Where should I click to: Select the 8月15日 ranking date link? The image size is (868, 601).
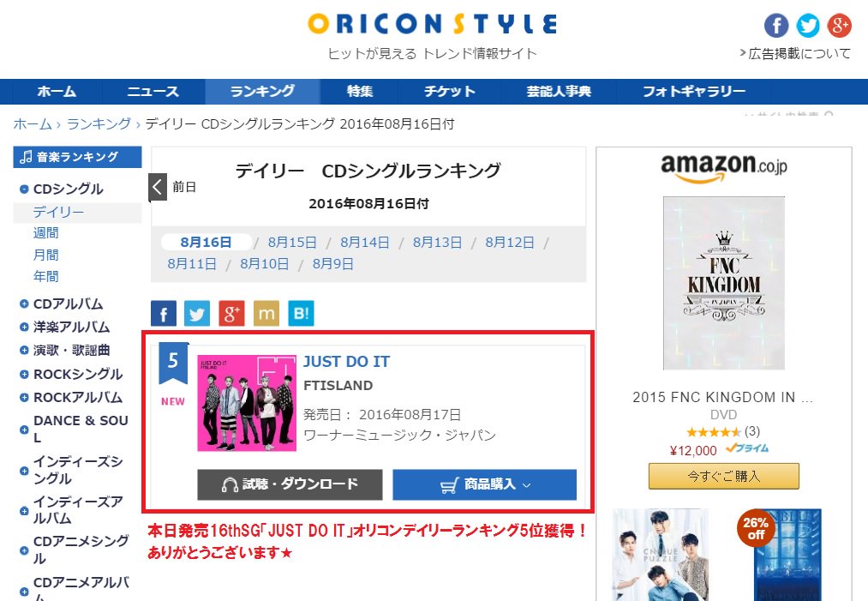pyautogui.click(x=292, y=243)
